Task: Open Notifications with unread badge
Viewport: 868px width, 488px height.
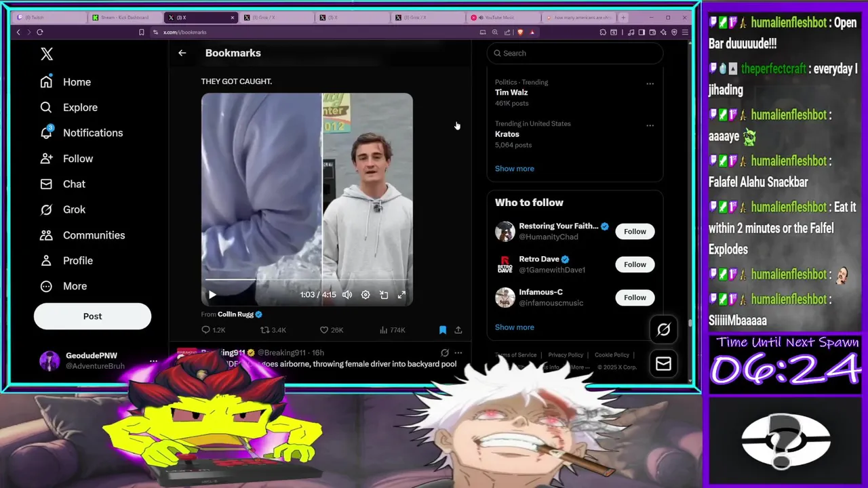Action: pos(81,133)
